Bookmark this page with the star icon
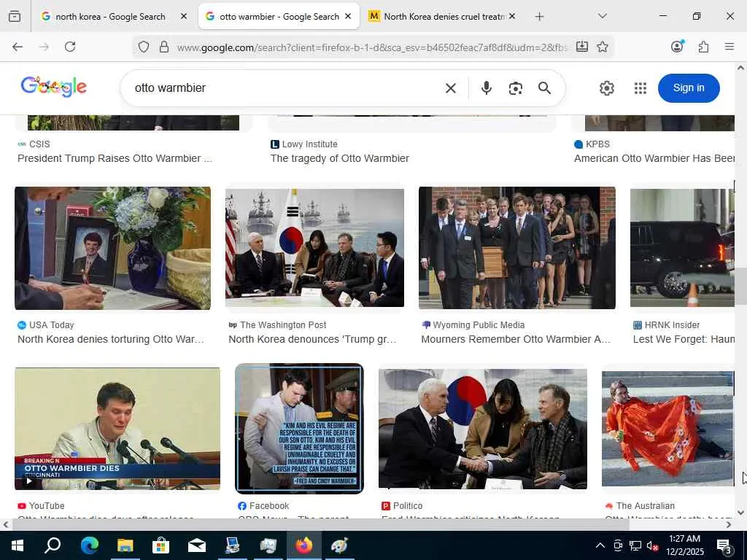The width and height of the screenshot is (747, 560). click(x=603, y=47)
